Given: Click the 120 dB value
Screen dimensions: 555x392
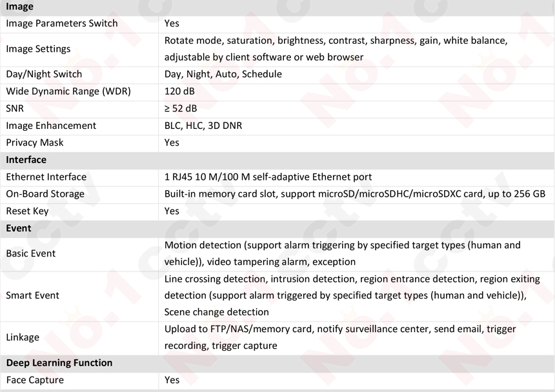Looking at the screenshot, I should pyautogui.click(x=179, y=92).
